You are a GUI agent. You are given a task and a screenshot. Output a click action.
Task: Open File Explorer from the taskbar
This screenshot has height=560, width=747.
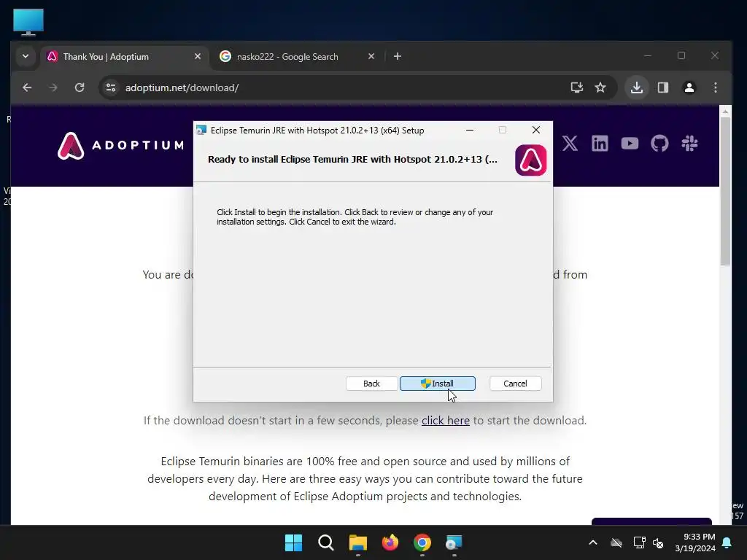pos(357,542)
